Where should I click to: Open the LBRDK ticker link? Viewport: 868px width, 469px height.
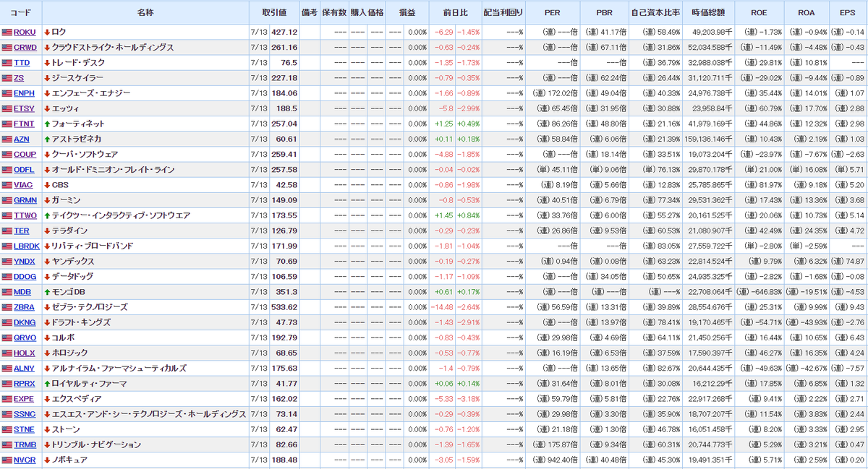27,246
